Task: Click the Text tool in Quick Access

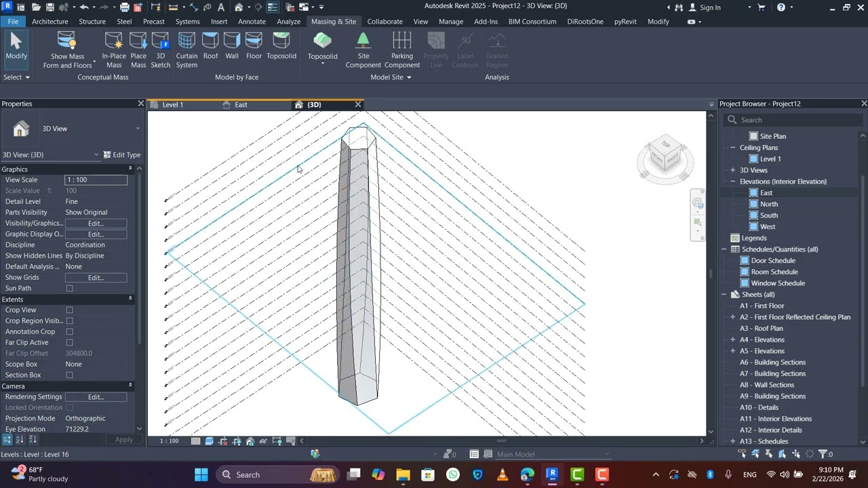Action: point(221,7)
